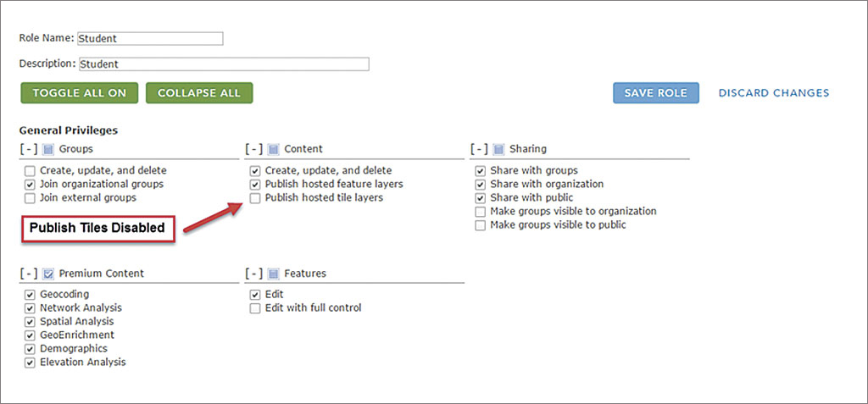Viewport: 868px width, 404px height.
Task: Click Discard Changes link
Action: tap(774, 93)
